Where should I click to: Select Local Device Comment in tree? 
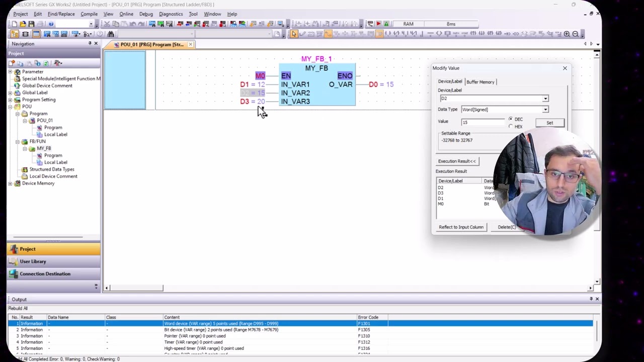click(53, 176)
